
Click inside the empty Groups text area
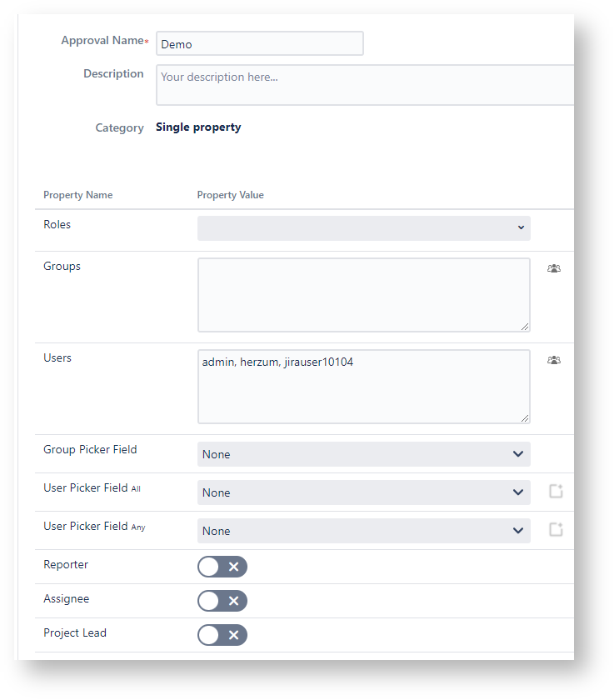tap(363, 295)
